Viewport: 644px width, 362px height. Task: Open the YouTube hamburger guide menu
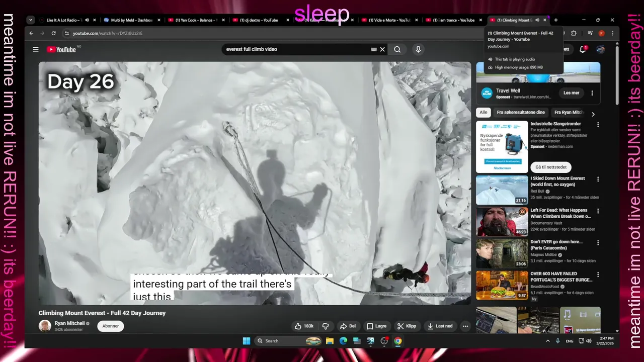point(36,49)
